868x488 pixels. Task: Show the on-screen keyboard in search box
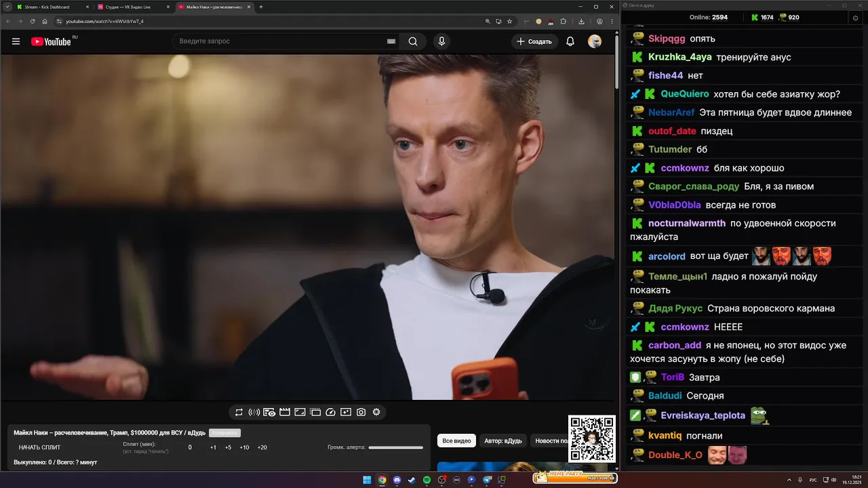[391, 41]
